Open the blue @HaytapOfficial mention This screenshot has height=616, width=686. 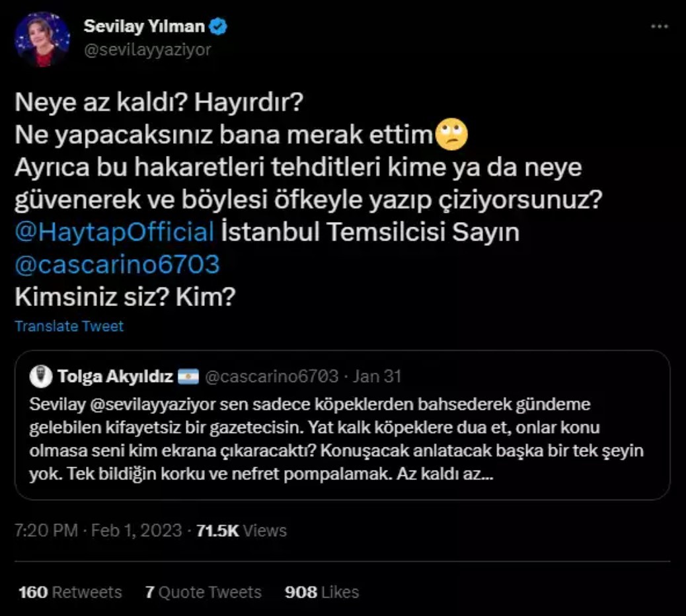pos(114,232)
